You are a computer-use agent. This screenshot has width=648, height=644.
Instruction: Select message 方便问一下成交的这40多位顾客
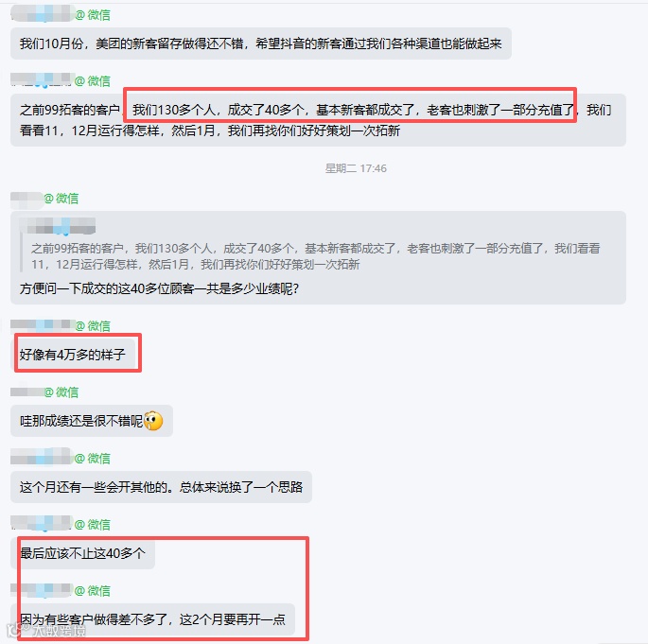[159, 288]
